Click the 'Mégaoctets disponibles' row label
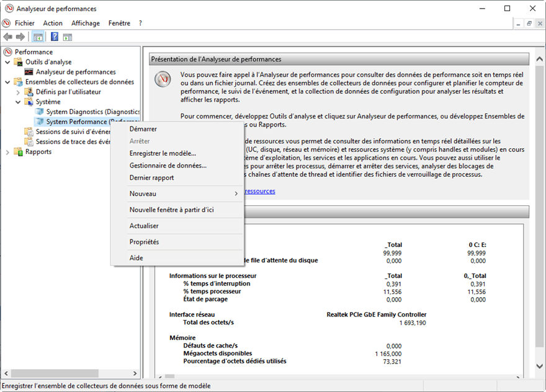 pyautogui.click(x=218, y=354)
